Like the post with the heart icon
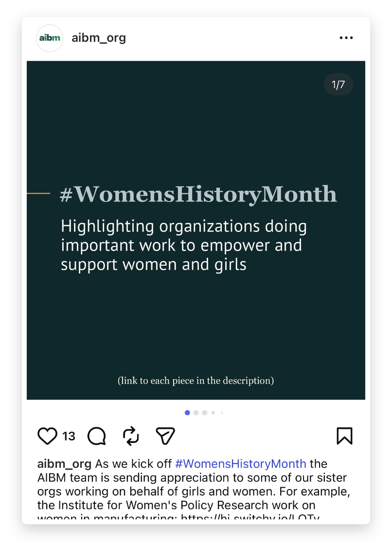The width and height of the screenshot is (392, 551). coord(47,436)
